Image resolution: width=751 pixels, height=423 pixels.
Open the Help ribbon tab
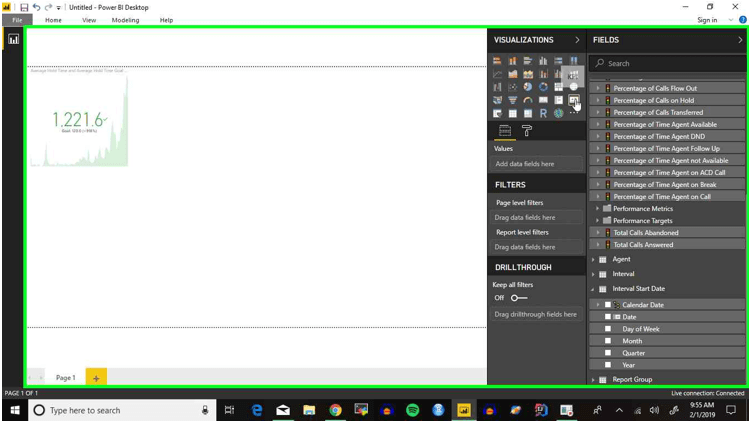(166, 20)
